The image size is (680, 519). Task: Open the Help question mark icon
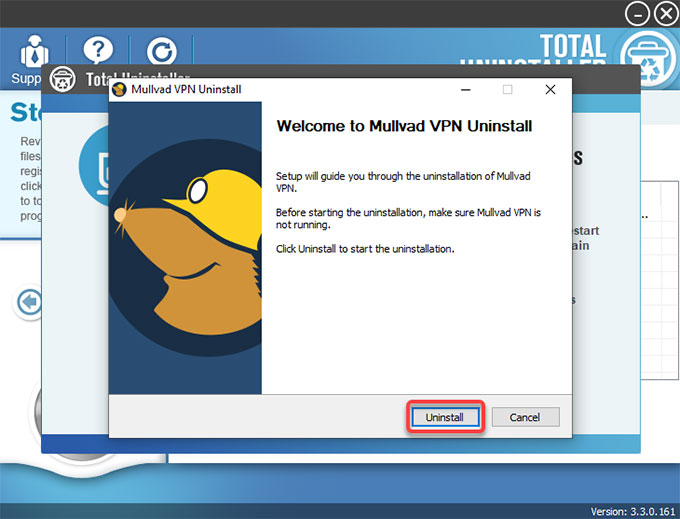point(98,50)
